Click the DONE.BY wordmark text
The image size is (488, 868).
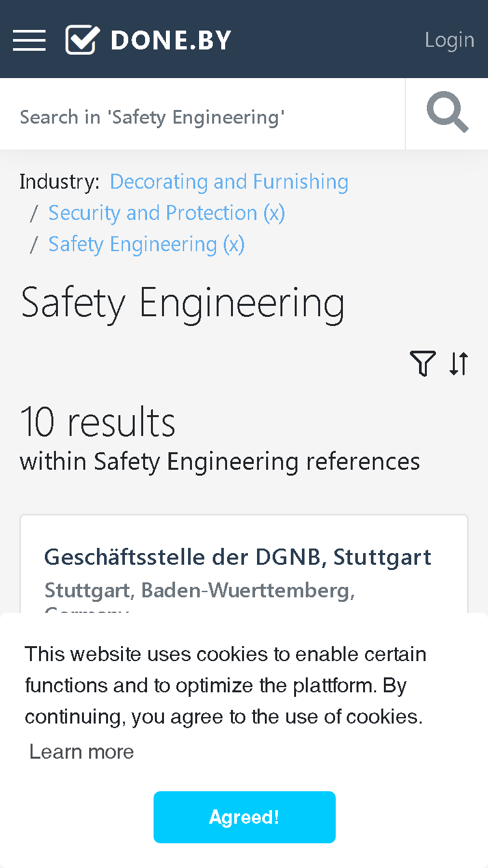pyautogui.click(x=171, y=40)
